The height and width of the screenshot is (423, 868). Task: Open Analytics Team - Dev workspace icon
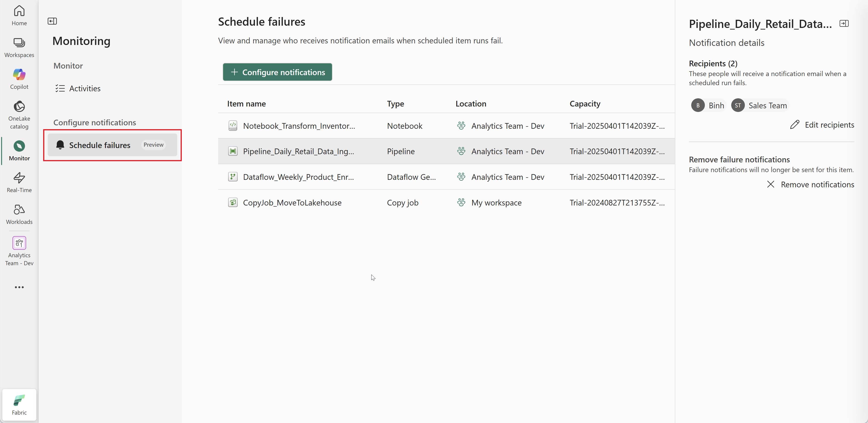coord(19,251)
